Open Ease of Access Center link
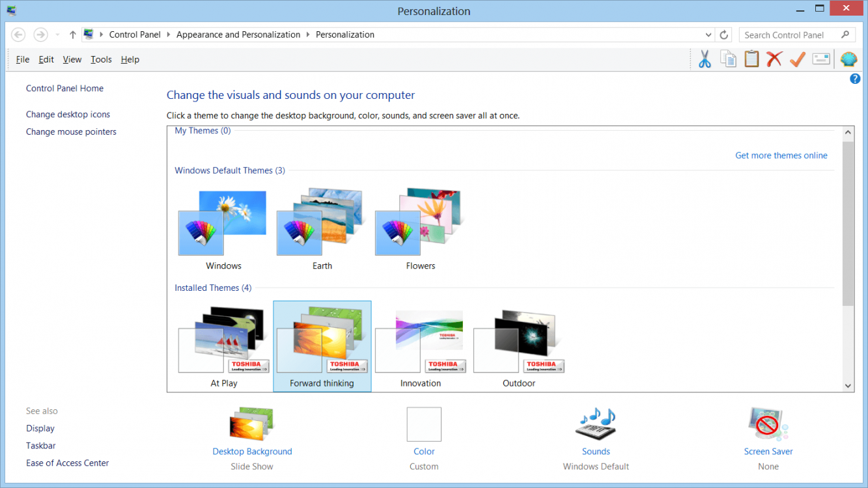This screenshot has width=868, height=488. (67, 463)
